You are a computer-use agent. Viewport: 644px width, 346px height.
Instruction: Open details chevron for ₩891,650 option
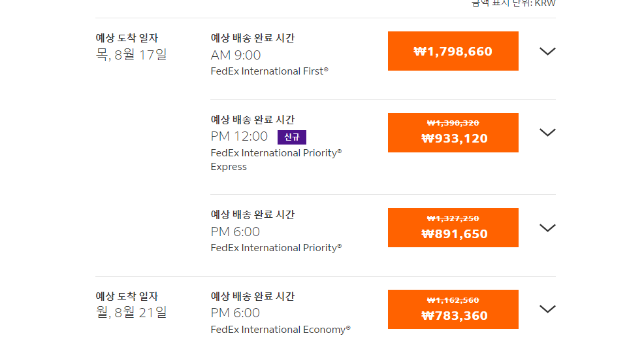tap(547, 228)
